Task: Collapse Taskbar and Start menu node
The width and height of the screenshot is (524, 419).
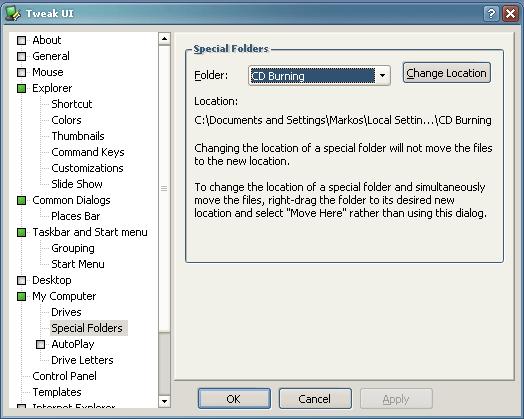Action: (x=21, y=232)
